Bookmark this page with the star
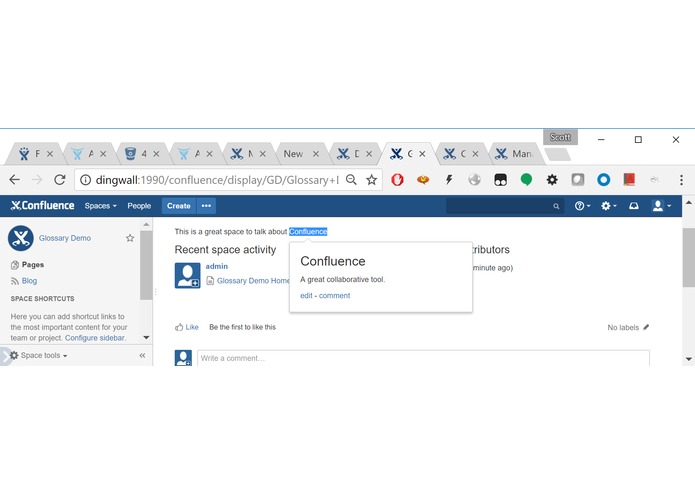This screenshot has height=494, width=695. click(x=371, y=179)
